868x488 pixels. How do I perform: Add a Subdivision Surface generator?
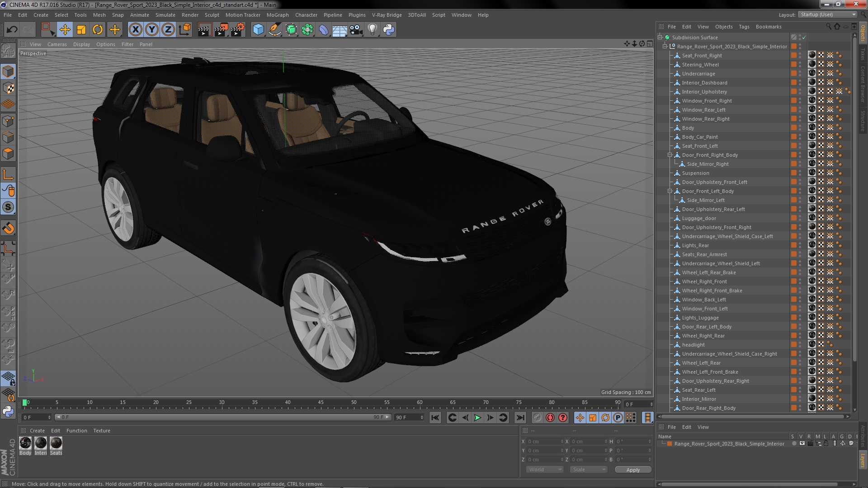291,30
